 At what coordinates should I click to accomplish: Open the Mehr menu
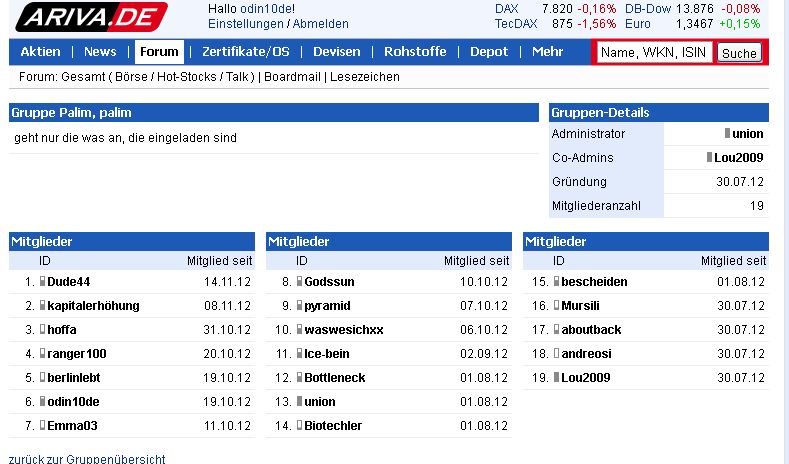coord(547,52)
